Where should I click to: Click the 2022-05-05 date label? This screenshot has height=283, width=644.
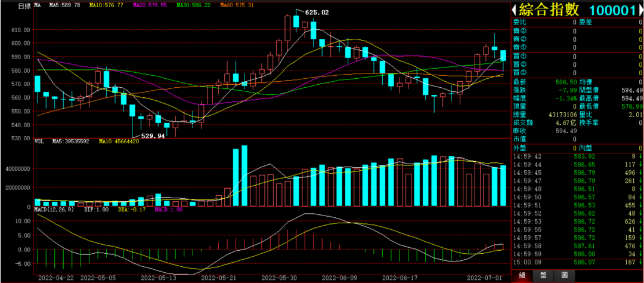pos(97,278)
